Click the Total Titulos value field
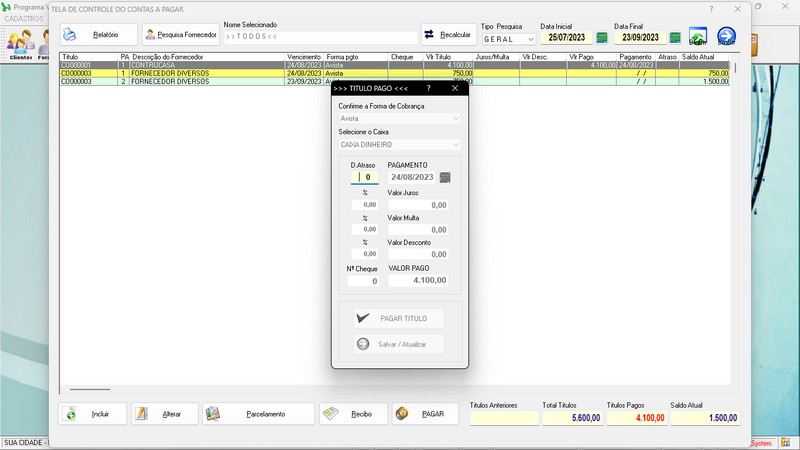The width and height of the screenshot is (800, 450). point(572,418)
